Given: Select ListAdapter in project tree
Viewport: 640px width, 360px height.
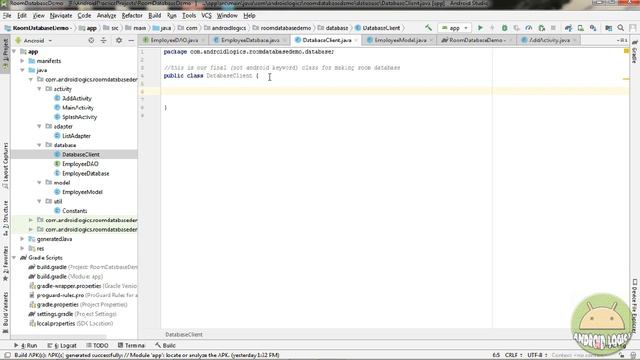Looking at the screenshot, I should pyautogui.click(x=76, y=136).
